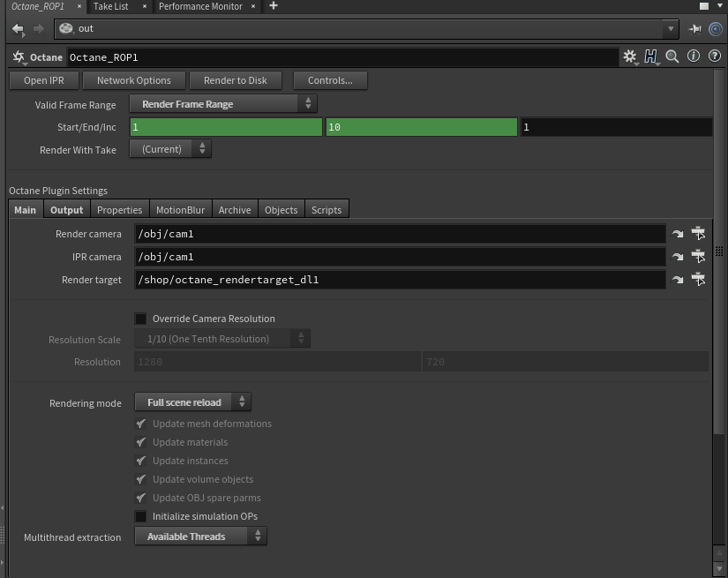Click the Render target path field
The width and height of the screenshot is (728, 578).
[x=401, y=280]
